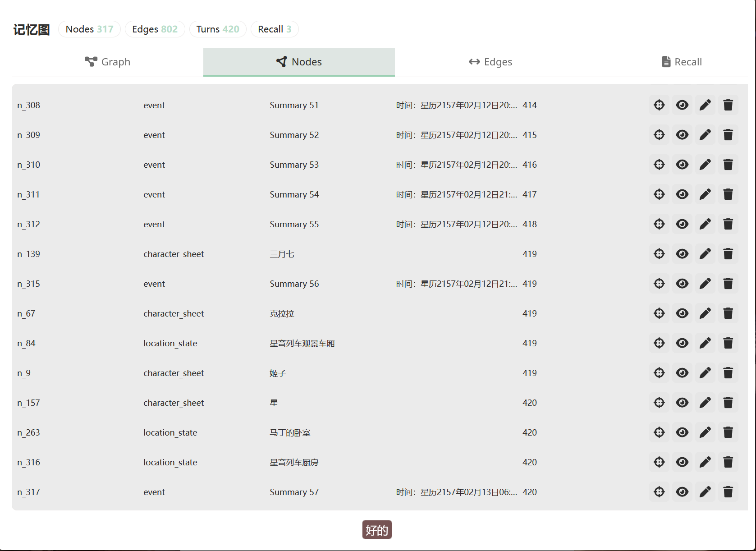Click the location_state type of n_316
Image resolution: width=756 pixels, height=551 pixels.
coord(170,462)
